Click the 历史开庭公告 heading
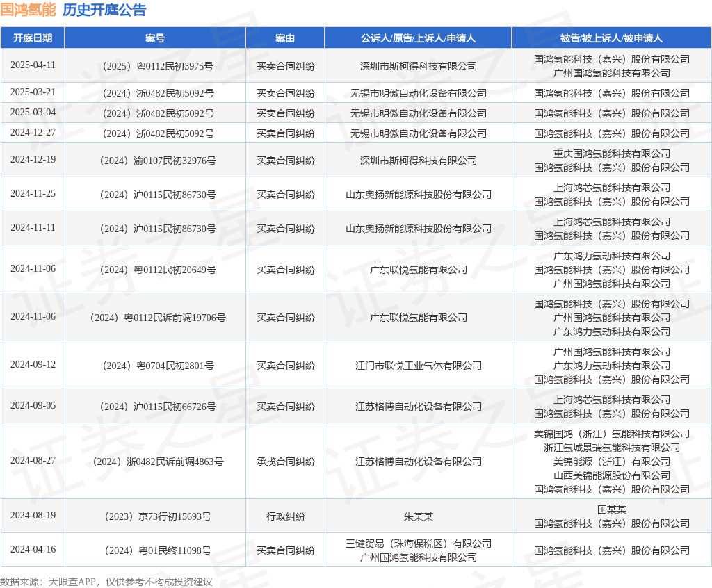712x588 pixels. pos(104,10)
